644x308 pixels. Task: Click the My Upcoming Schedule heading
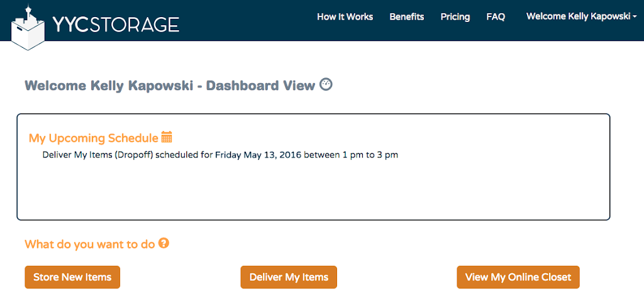point(93,138)
